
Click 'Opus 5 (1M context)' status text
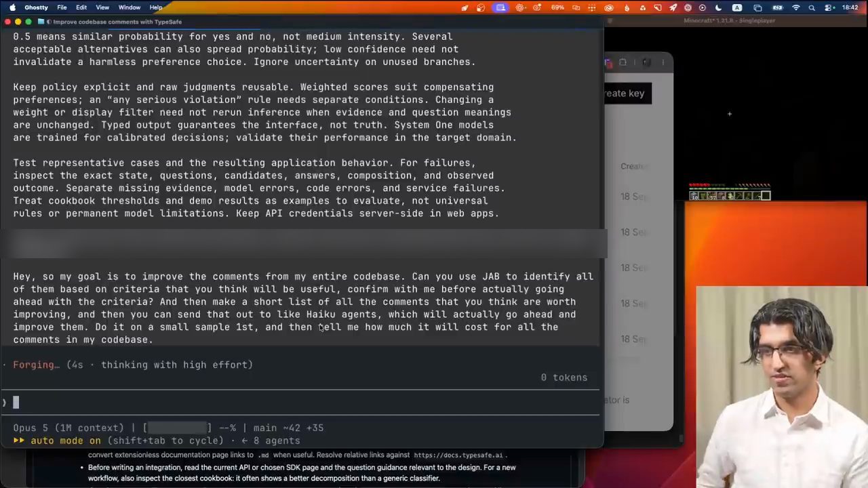point(69,428)
